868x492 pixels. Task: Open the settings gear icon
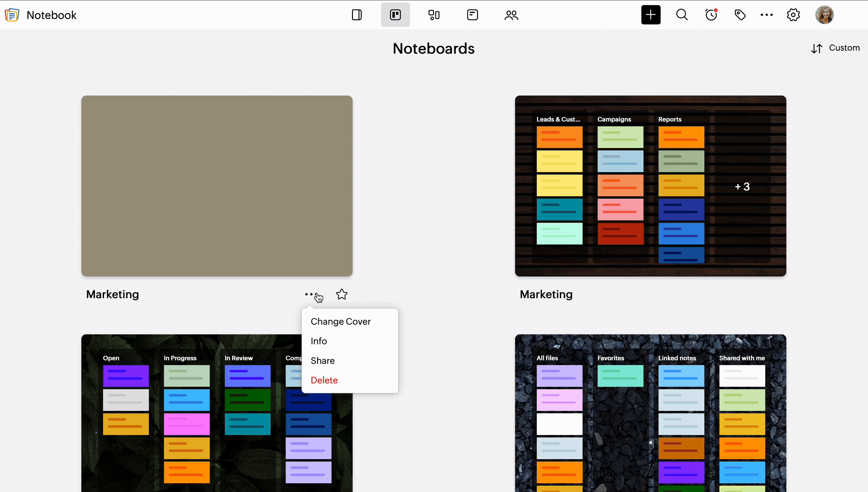(793, 15)
